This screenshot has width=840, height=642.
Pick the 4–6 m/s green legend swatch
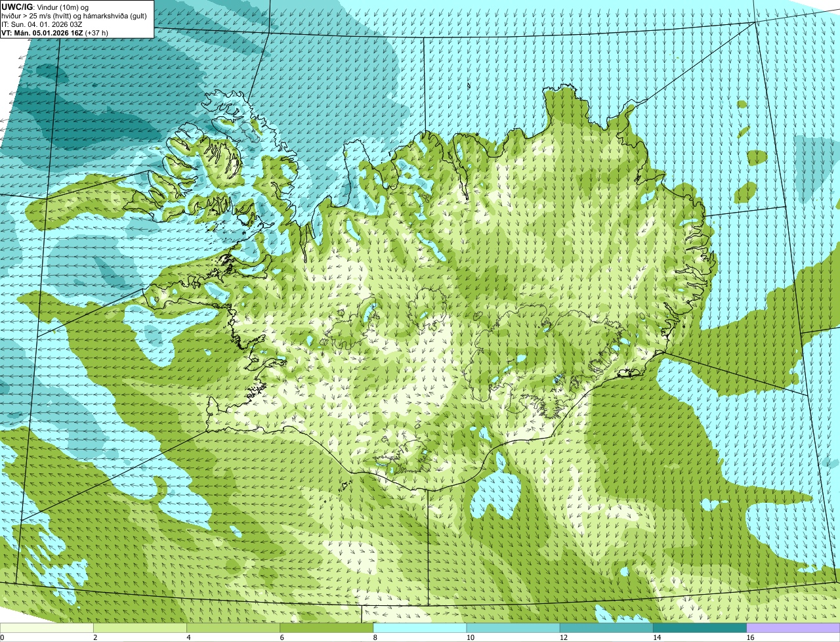pos(234,628)
